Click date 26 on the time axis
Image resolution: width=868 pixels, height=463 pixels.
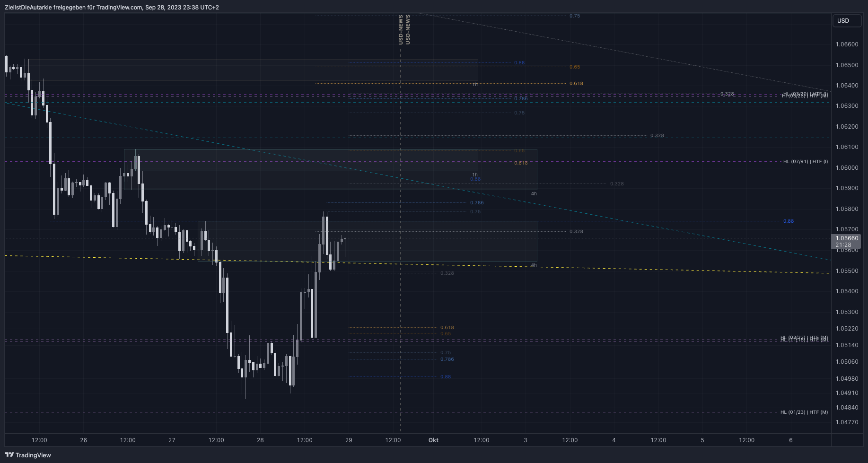tap(84, 440)
